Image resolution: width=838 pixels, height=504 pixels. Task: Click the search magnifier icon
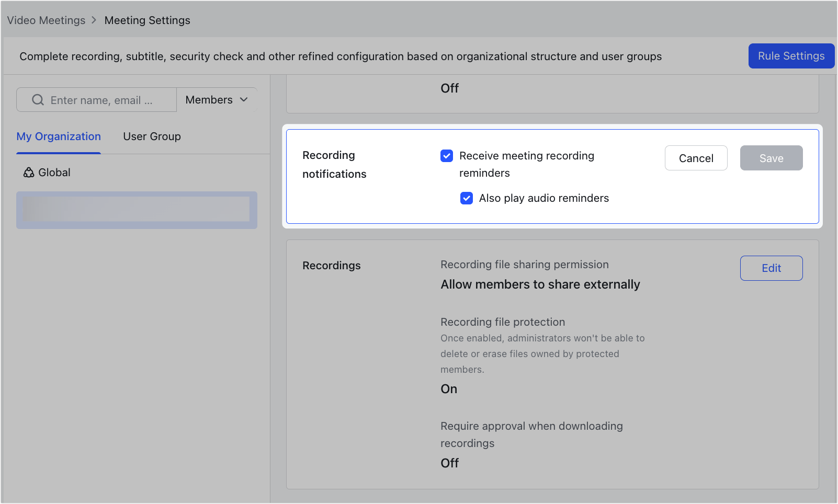pyautogui.click(x=38, y=100)
